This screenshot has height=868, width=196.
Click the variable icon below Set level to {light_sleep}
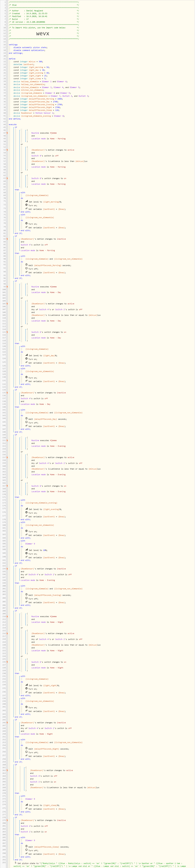[x=27, y=808]
